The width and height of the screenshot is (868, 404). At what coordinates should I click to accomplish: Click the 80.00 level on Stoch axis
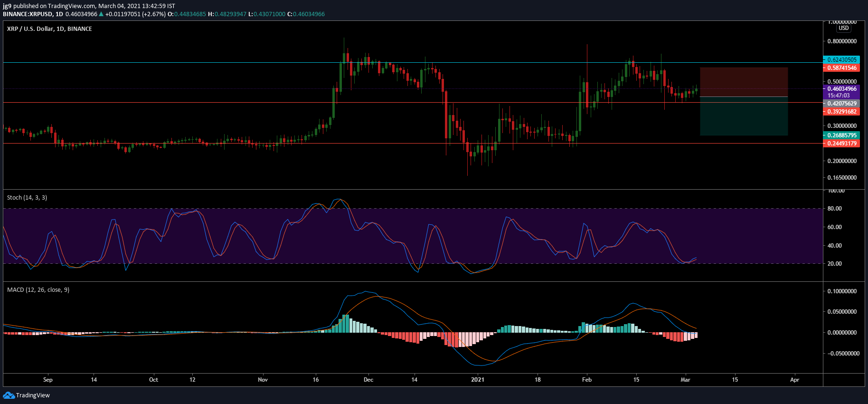point(835,209)
